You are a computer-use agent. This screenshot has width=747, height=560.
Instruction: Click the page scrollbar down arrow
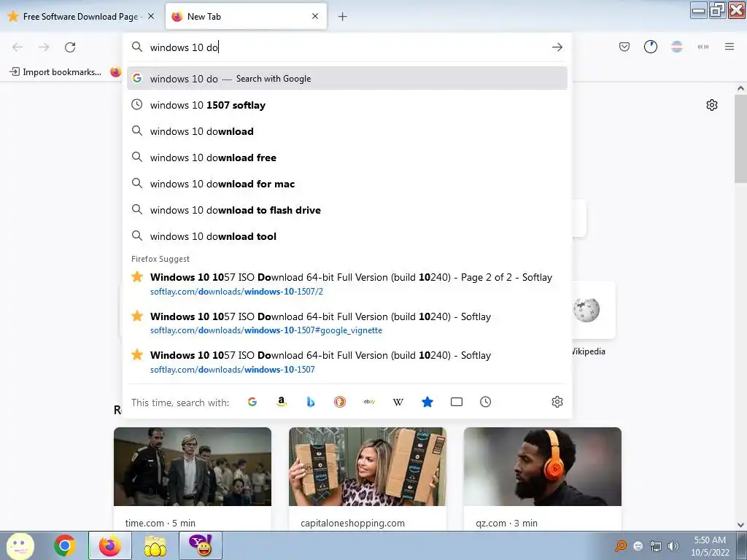coord(740,525)
